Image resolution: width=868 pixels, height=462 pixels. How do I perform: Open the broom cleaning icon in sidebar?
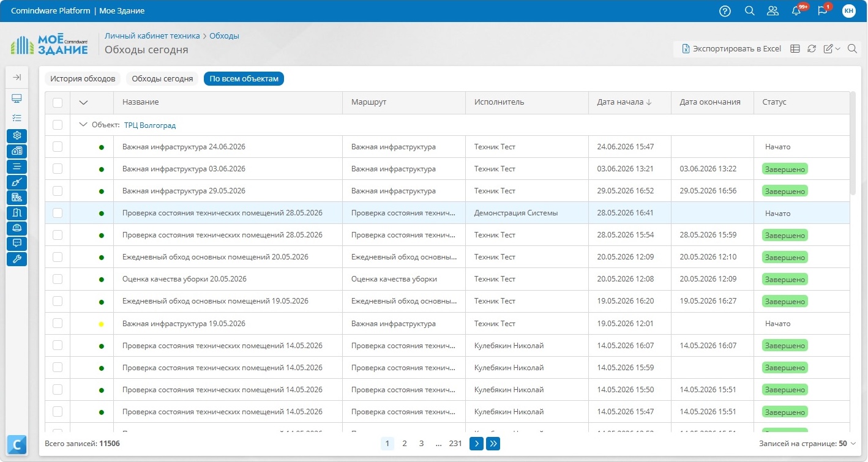pos(17,182)
